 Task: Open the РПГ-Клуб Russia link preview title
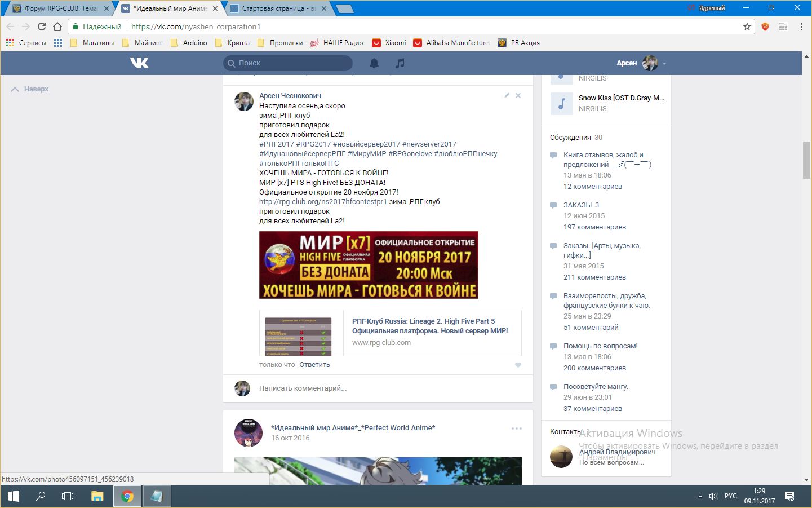(x=430, y=326)
